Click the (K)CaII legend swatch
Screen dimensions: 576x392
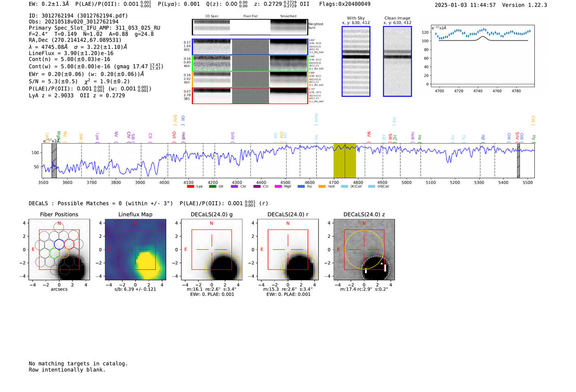(x=345, y=186)
